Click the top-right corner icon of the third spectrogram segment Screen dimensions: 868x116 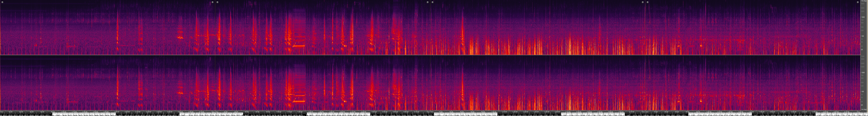point(643,2)
